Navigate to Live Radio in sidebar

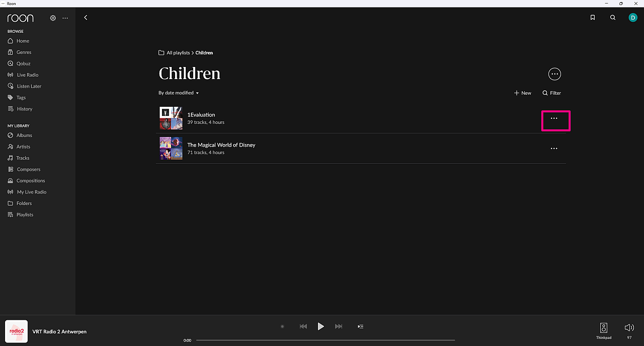28,75
